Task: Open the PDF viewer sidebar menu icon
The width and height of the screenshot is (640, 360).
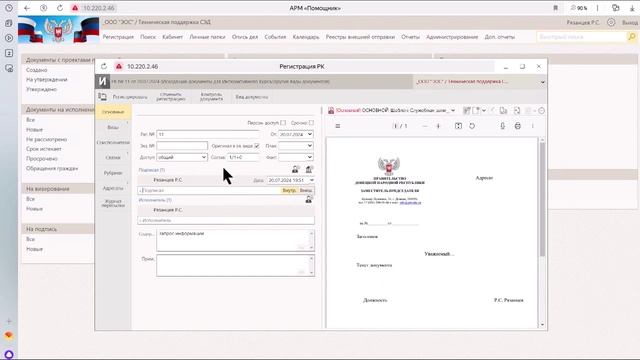Action: [x=338, y=126]
